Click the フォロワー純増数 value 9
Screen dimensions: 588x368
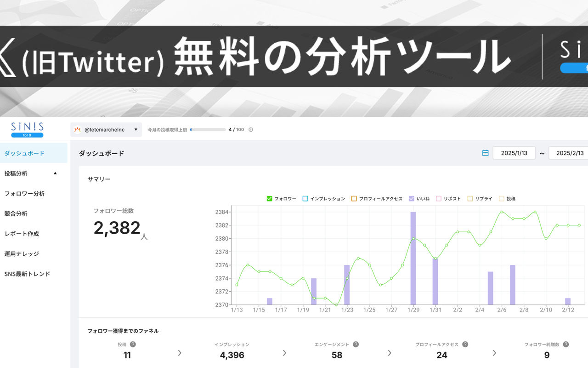click(547, 355)
